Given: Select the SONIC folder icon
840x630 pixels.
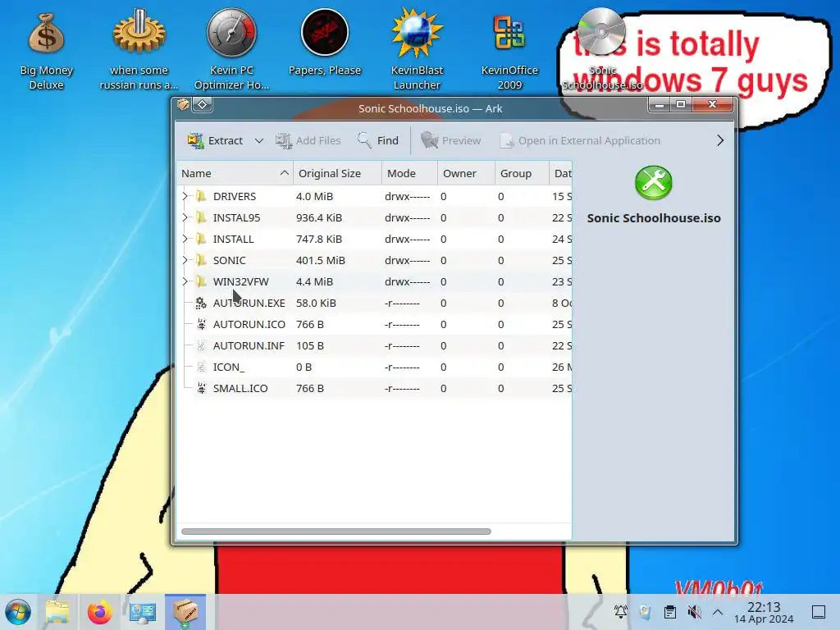Looking at the screenshot, I should [201, 260].
